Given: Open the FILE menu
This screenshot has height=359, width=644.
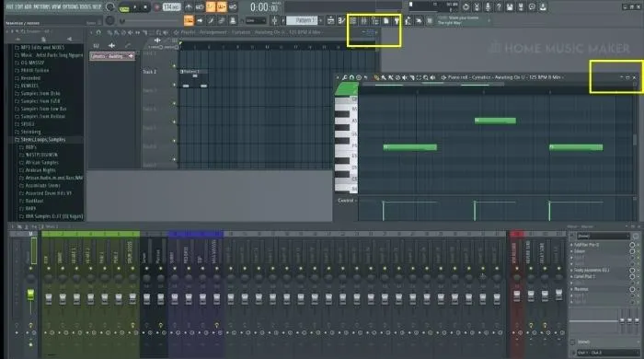Looking at the screenshot, I should pyautogui.click(x=10, y=7).
